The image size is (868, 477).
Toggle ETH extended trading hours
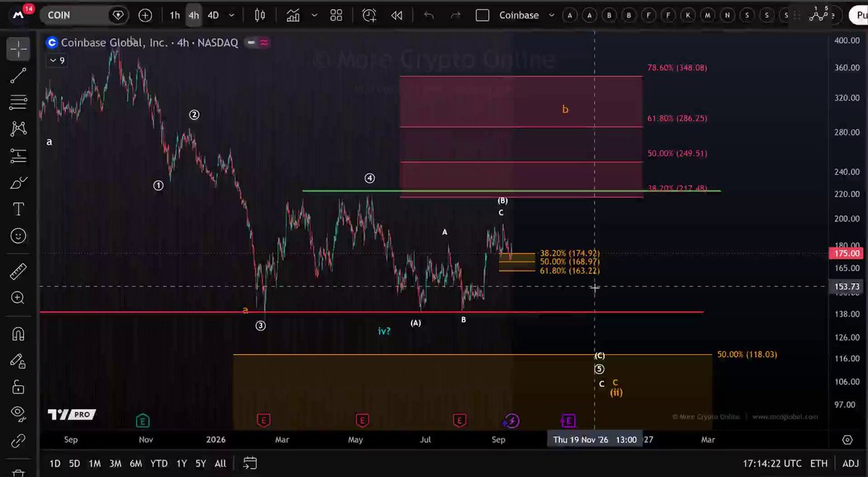point(818,463)
